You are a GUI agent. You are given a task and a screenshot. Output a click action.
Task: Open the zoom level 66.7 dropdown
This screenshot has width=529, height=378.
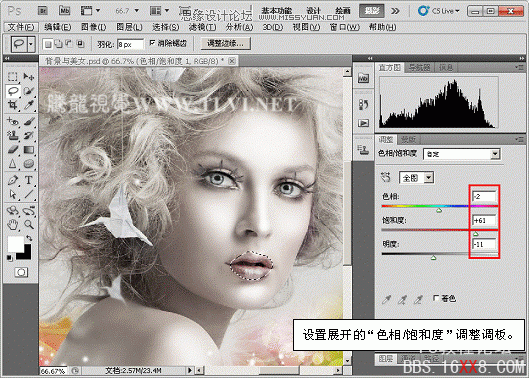pyautogui.click(x=127, y=11)
